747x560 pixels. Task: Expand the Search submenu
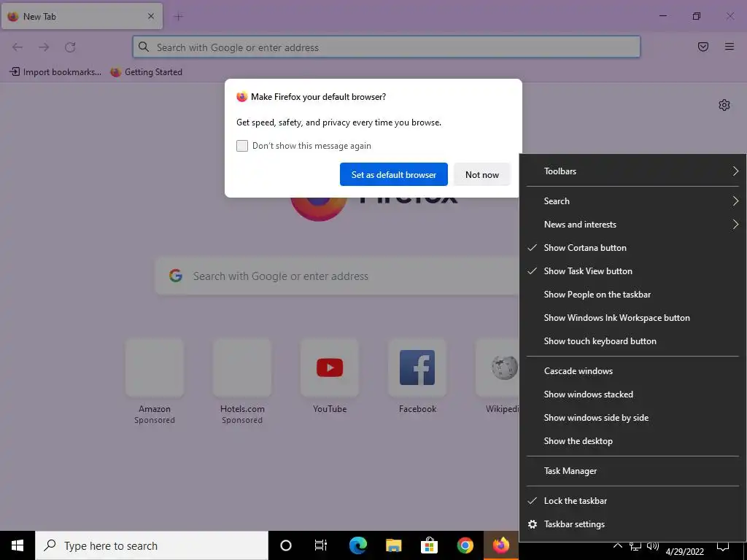pyautogui.click(x=632, y=201)
